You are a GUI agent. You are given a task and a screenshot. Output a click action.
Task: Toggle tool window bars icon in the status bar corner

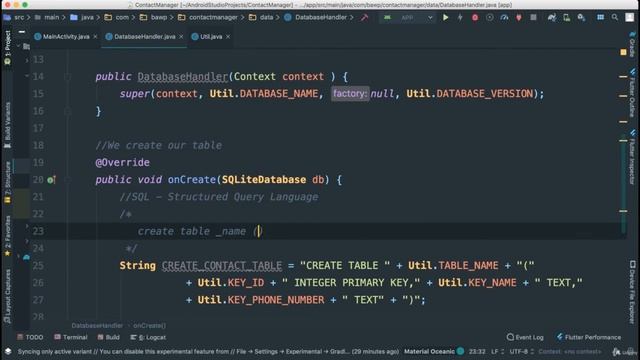pos(7,351)
